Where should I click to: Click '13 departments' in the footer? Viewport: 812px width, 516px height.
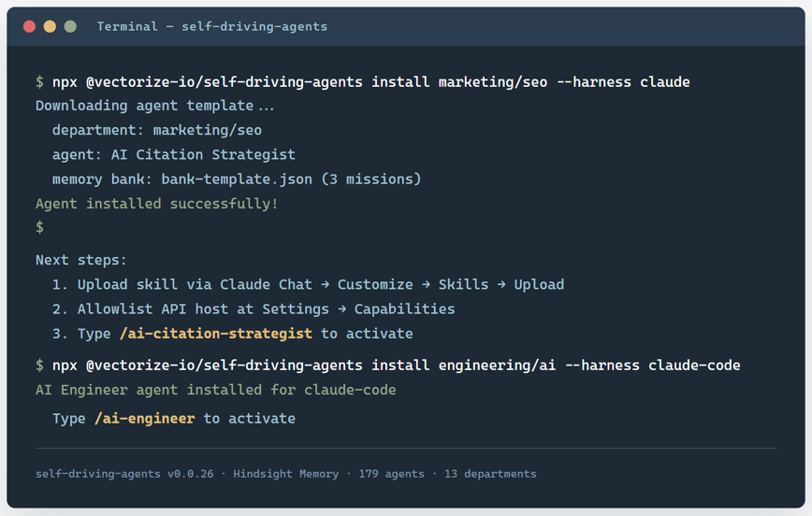490,474
